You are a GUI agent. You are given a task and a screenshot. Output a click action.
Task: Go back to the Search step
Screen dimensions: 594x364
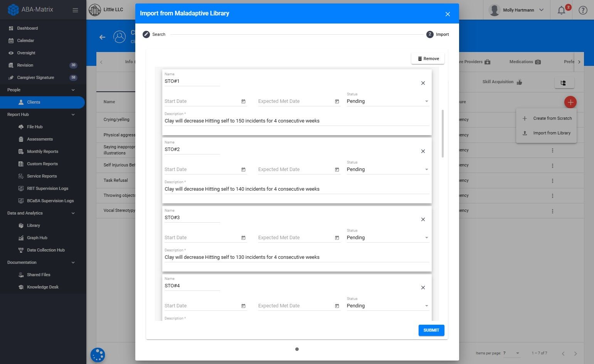coord(154,34)
